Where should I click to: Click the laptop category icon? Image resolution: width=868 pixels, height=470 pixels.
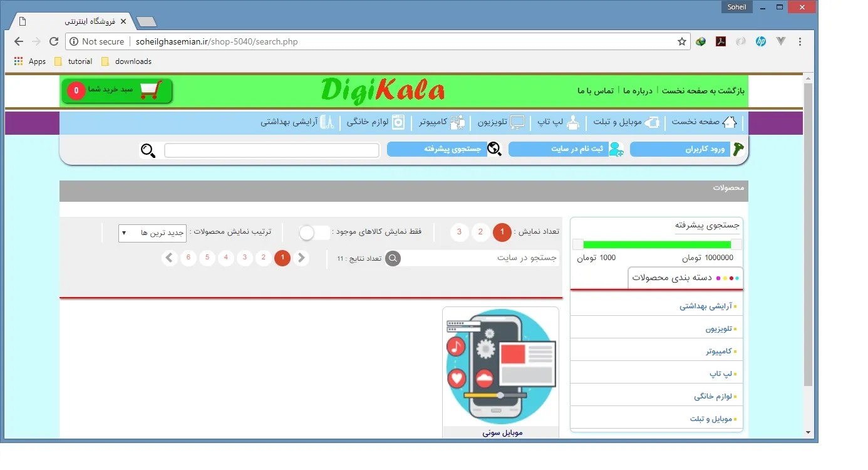[573, 122]
